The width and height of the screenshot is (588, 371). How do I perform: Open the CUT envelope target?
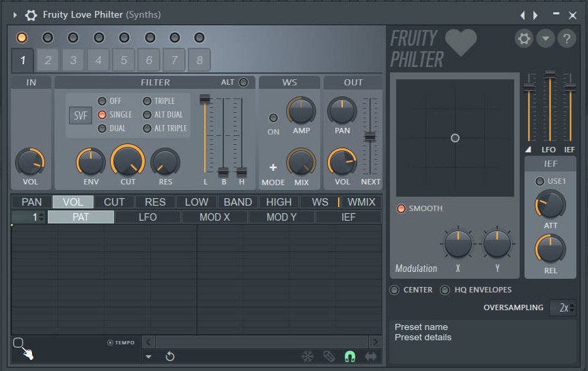pos(114,202)
